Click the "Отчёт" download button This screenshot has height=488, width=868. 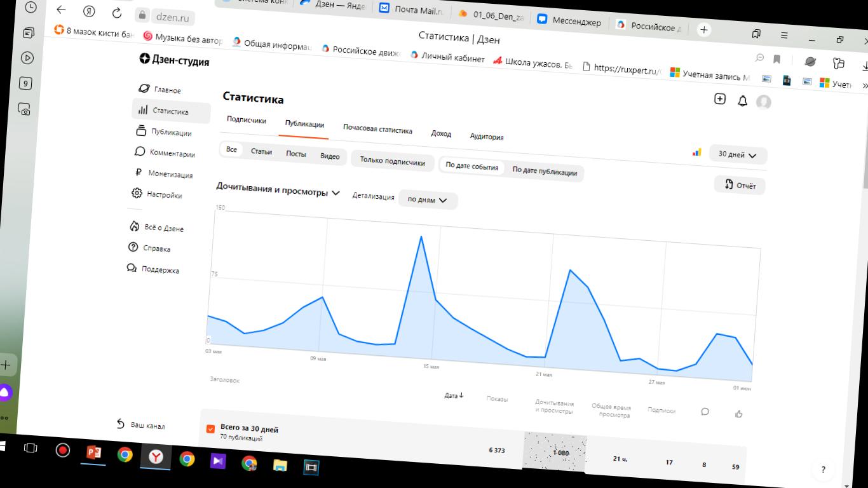pos(740,185)
